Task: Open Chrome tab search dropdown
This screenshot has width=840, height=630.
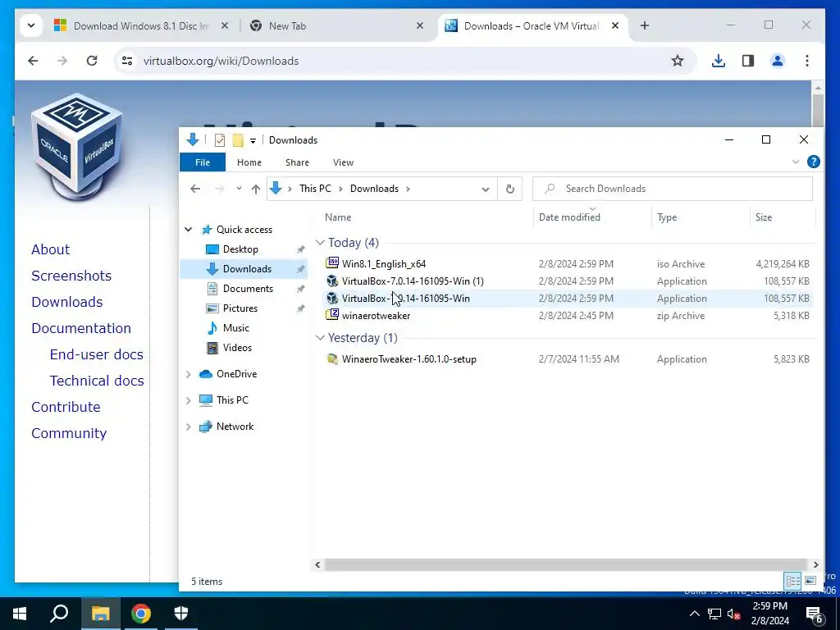Action: [31, 25]
